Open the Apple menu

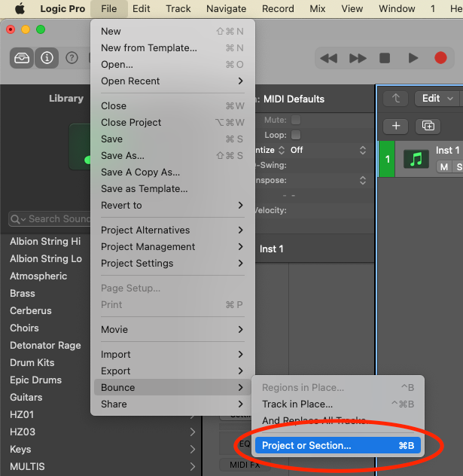tap(20, 8)
